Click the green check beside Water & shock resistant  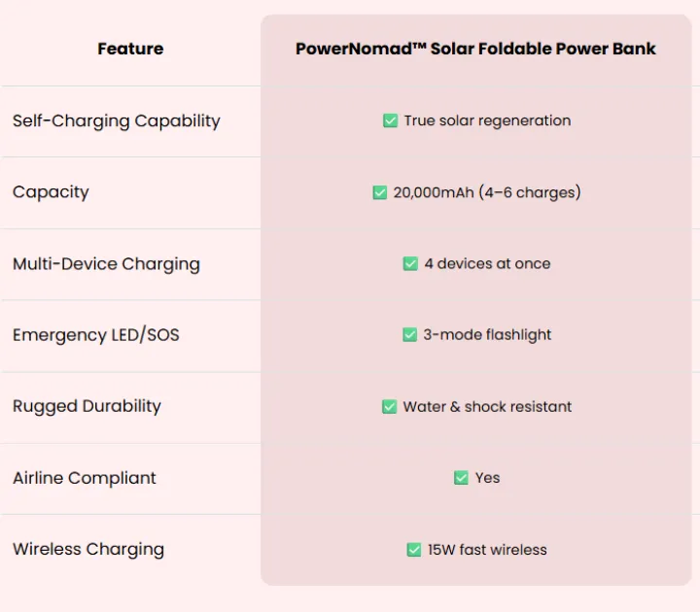click(389, 406)
